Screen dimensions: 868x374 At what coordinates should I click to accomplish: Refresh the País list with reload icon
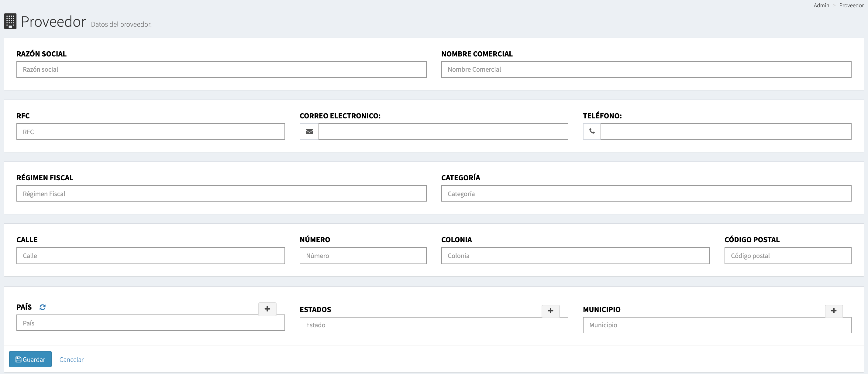point(43,307)
